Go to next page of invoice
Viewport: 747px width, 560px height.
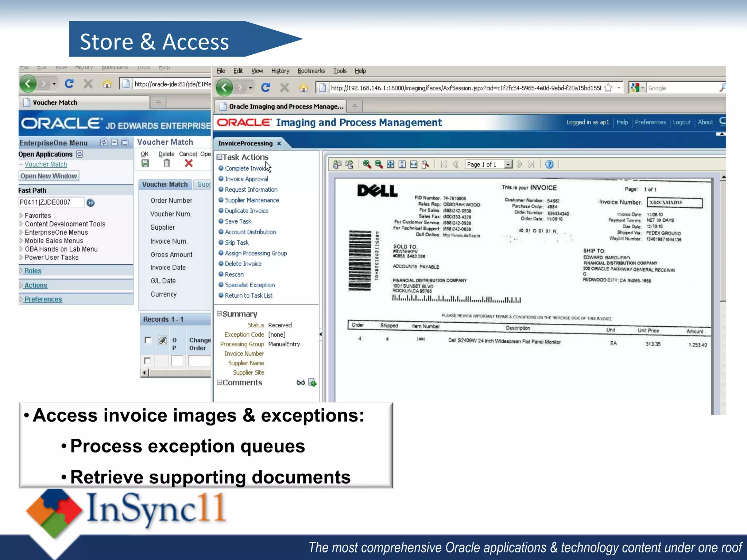(519, 164)
